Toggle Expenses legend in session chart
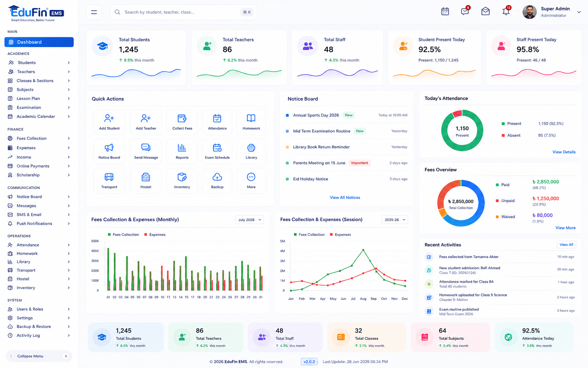 click(340, 235)
